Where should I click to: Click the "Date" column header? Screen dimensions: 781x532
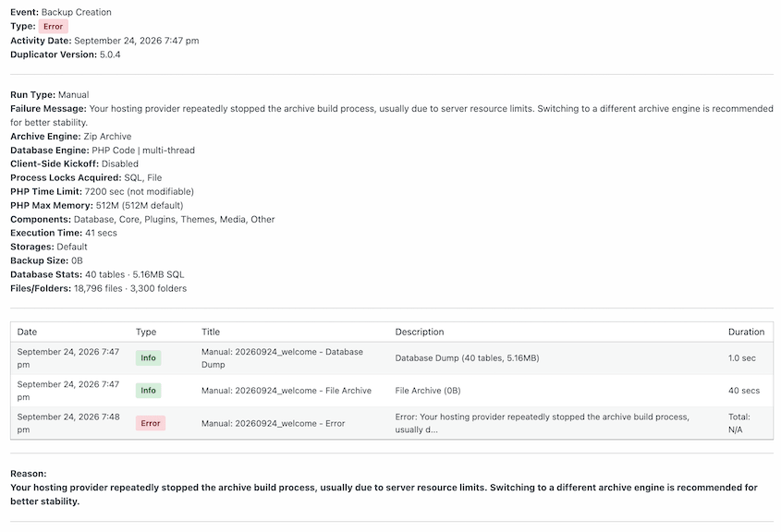click(27, 332)
